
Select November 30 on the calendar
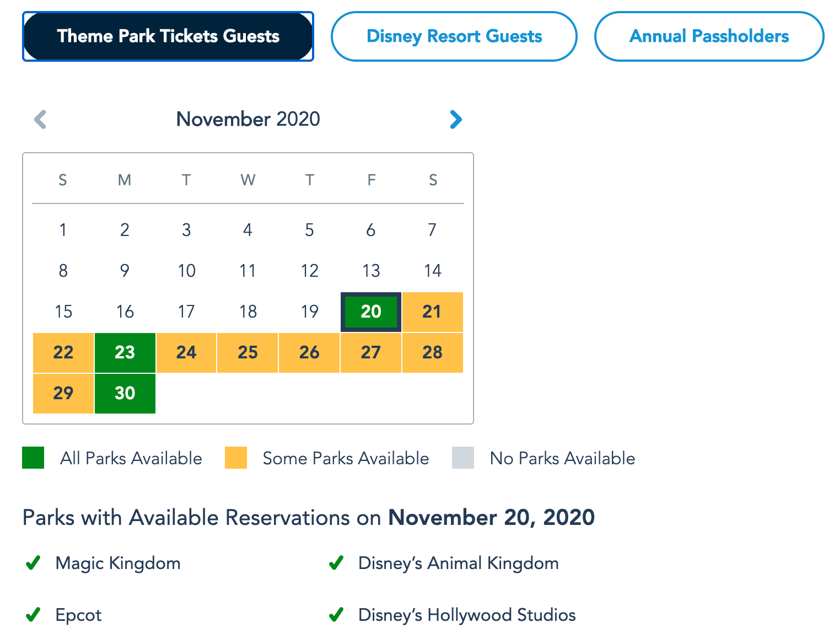125,393
